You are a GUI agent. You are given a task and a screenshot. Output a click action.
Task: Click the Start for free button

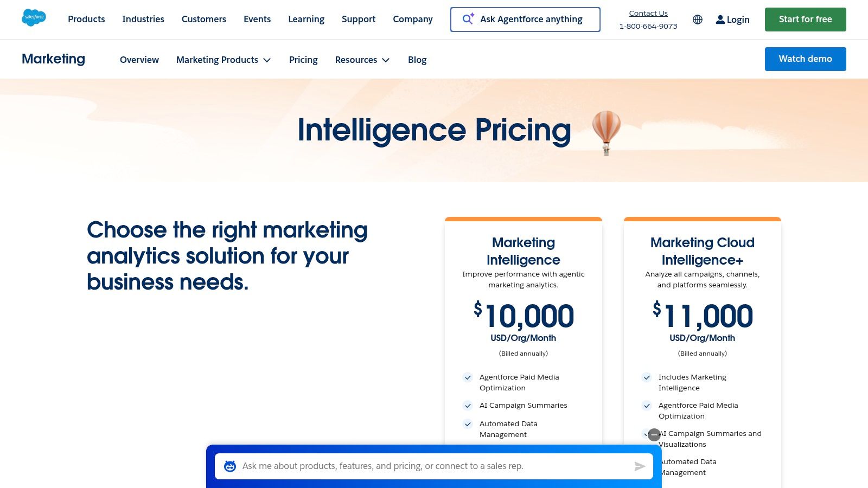click(x=806, y=20)
